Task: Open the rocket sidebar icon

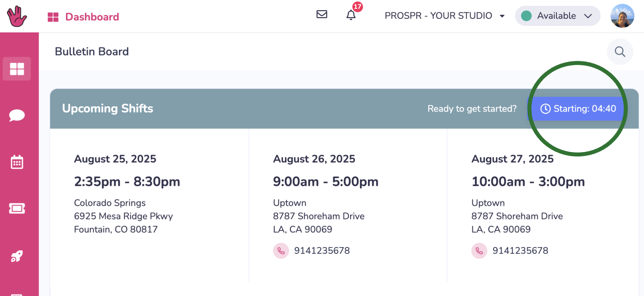Action: coord(17,256)
